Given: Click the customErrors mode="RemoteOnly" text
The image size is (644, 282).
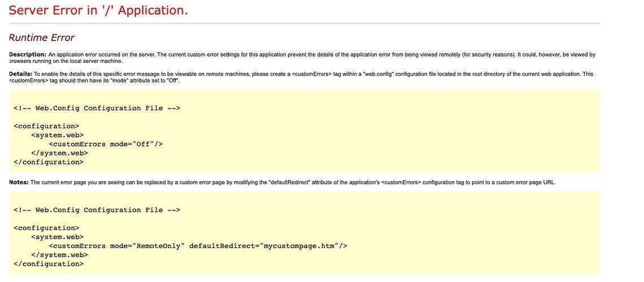Looking at the screenshot, I should [x=116, y=246].
